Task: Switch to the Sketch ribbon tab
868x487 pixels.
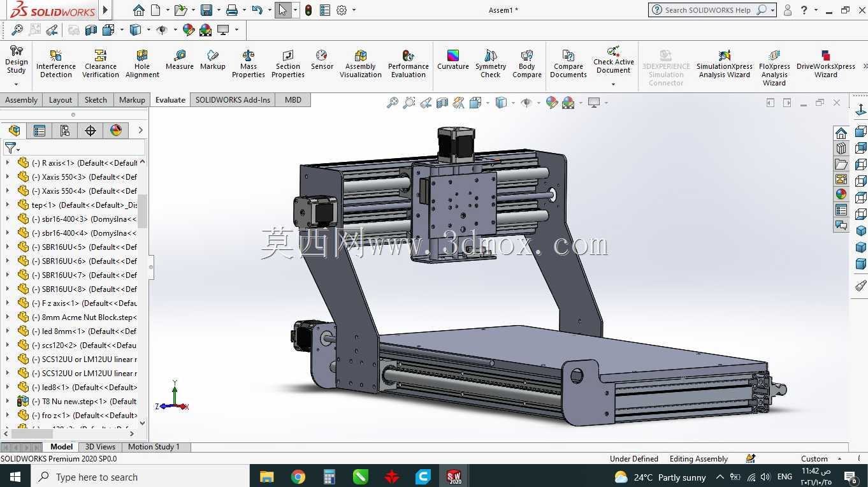Action: (x=96, y=99)
